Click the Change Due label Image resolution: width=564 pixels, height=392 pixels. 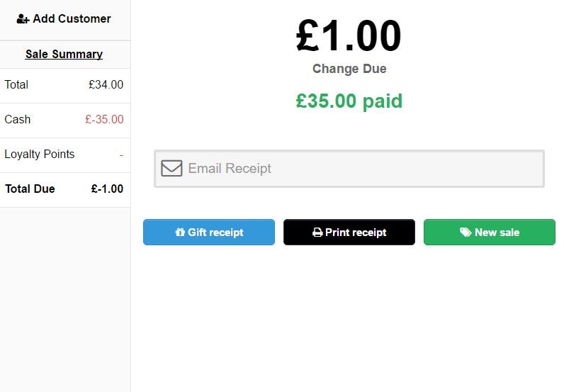tap(349, 68)
